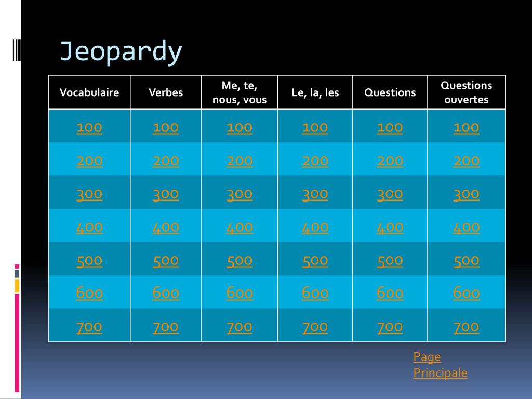Pick the 500 link under Questions column

pyautogui.click(x=390, y=261)
